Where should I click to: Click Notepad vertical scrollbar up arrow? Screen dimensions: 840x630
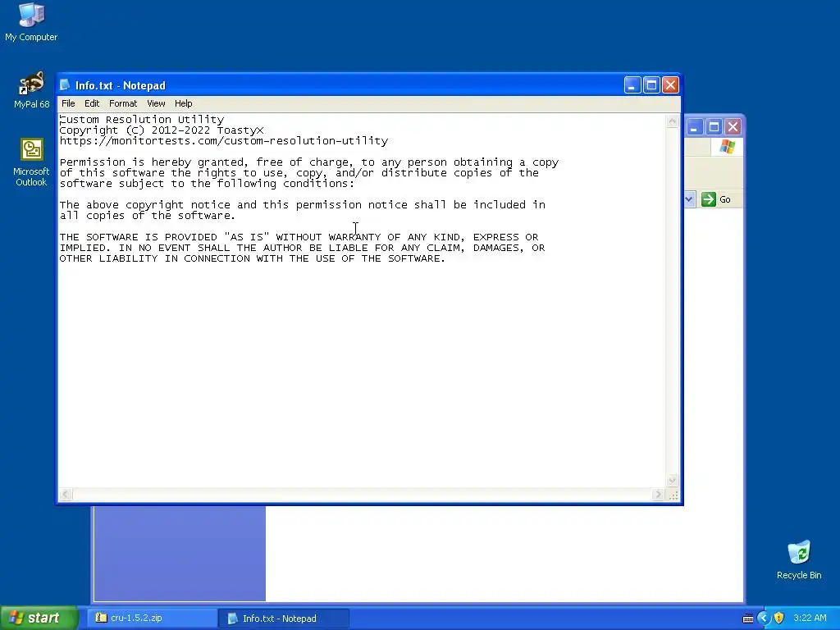(x=672, y=121)
